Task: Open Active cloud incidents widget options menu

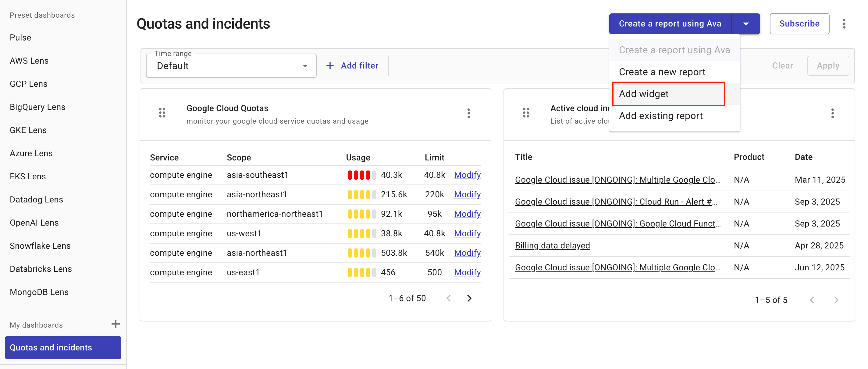Action: point(832,113)
